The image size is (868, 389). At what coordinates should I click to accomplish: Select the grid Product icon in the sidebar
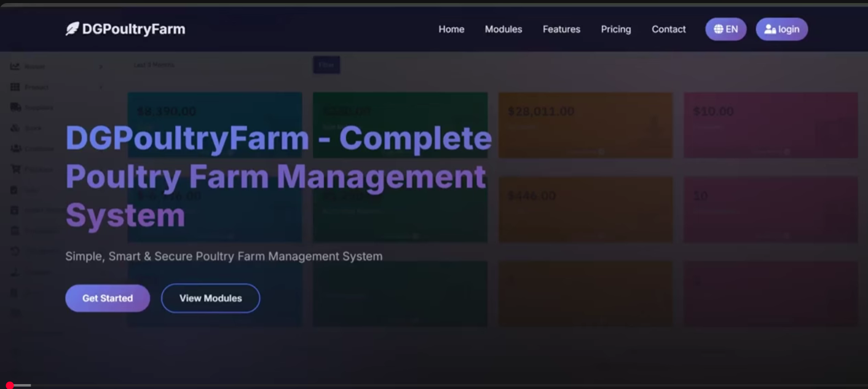[x=15, y=87]
